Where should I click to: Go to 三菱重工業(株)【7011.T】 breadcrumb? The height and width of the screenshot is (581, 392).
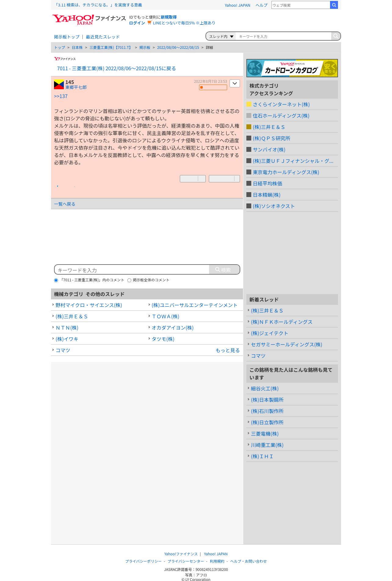point(111,48)
